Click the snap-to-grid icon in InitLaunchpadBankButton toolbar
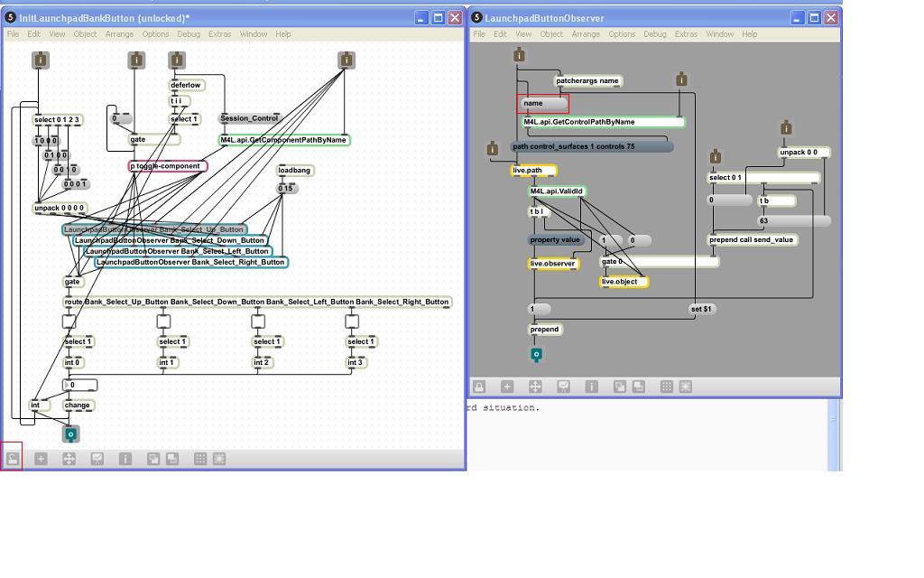 point(219,458)
